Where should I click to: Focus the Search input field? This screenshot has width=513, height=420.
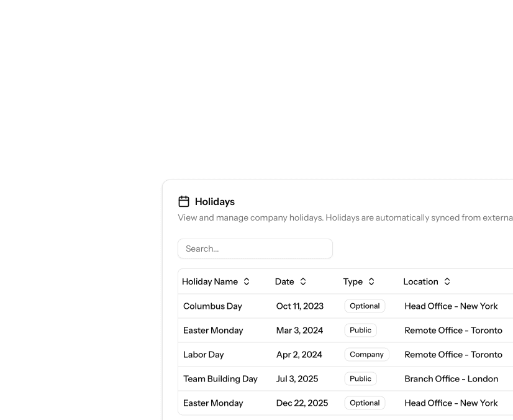(255, 249)
